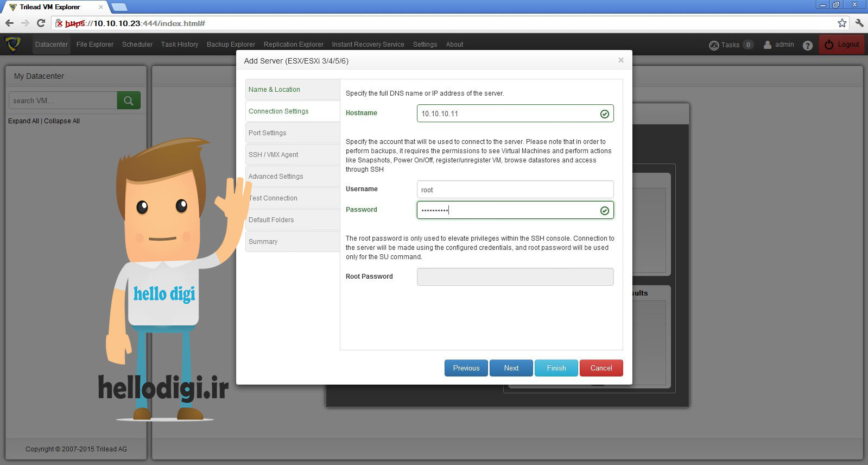Image resolution: width=868 pixels, height=465 pixels.
Task: Click Collapse All link
Action: point(62,121)
